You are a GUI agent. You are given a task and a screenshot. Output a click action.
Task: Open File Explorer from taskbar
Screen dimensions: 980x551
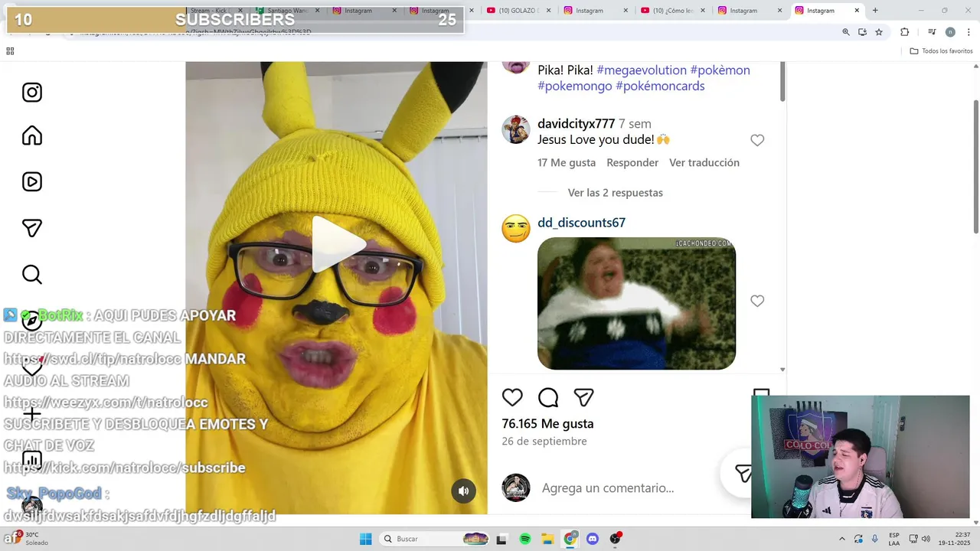coord(548,539)
